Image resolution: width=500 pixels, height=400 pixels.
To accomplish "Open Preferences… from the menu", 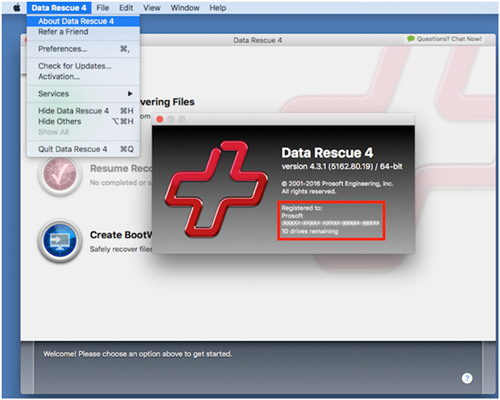I will (83, 49).
